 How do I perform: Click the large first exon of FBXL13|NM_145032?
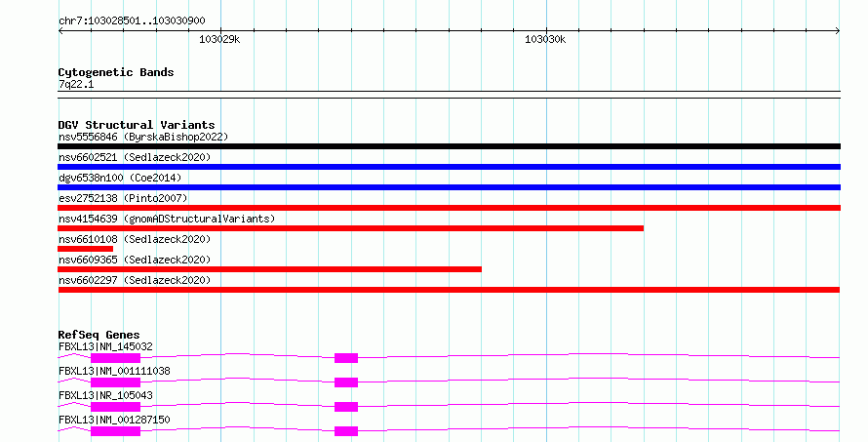tap(115, 358)
